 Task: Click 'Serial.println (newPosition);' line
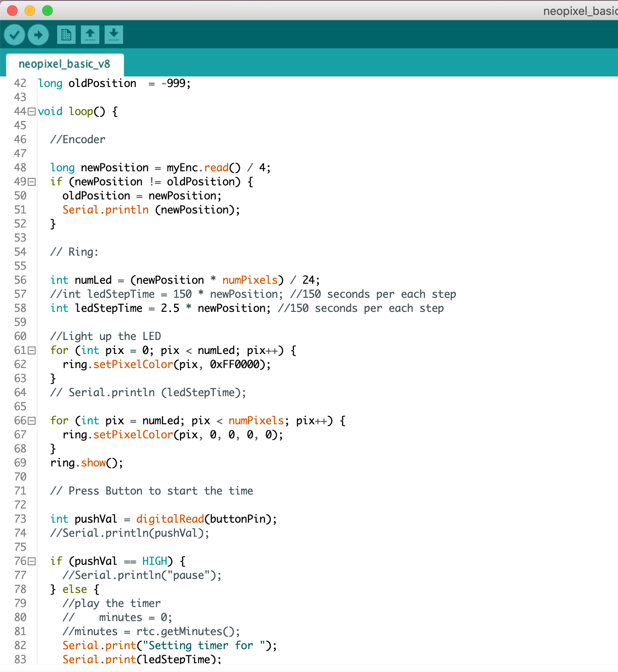151,210
